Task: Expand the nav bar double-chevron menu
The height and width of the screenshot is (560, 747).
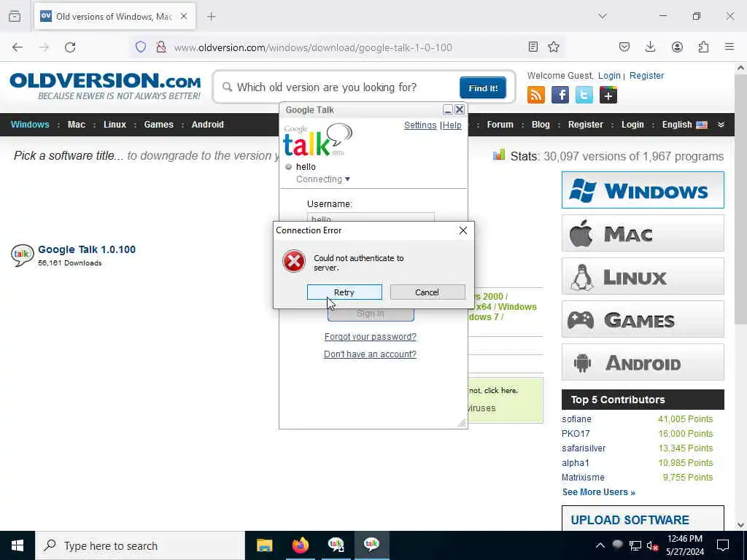Action: pos(721,124)
